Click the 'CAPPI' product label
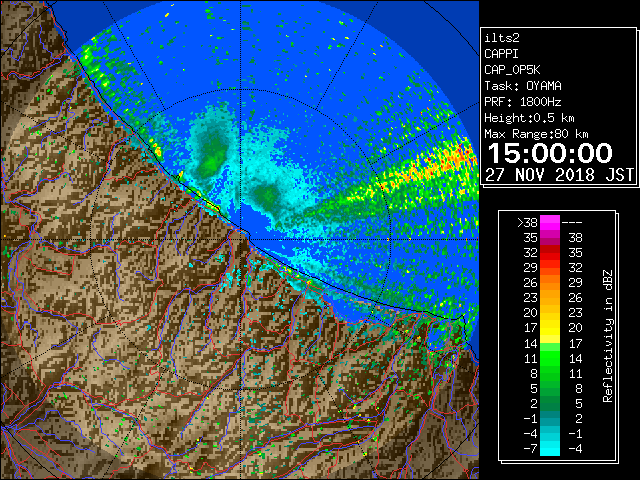This screenshot has height=480, width=640. tap(501, 54)
